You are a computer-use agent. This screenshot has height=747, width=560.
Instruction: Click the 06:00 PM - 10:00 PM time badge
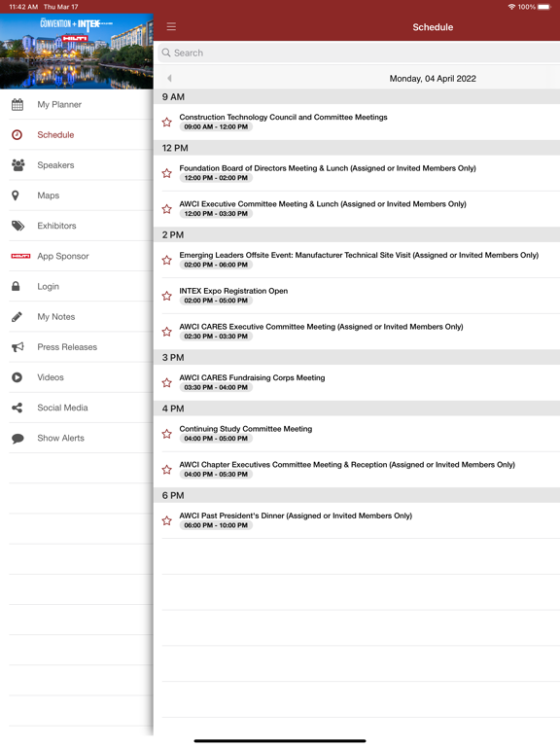(x=216, y=525)
